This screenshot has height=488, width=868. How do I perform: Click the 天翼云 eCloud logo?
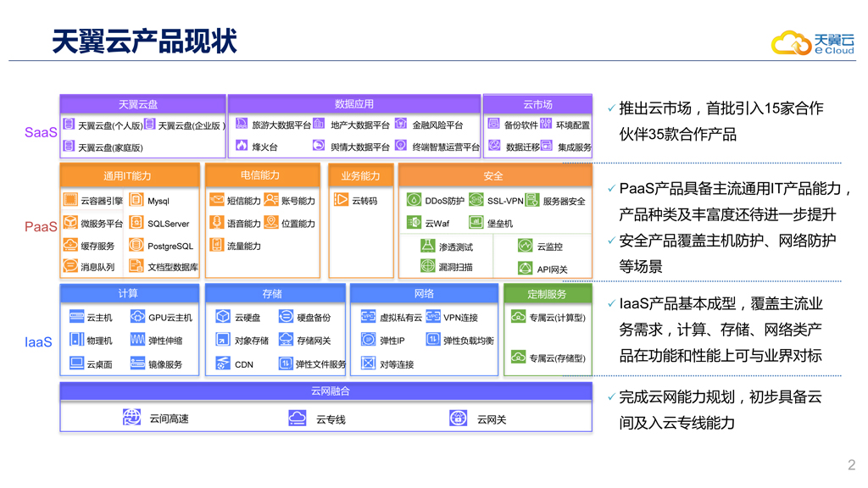click(813, 42)
